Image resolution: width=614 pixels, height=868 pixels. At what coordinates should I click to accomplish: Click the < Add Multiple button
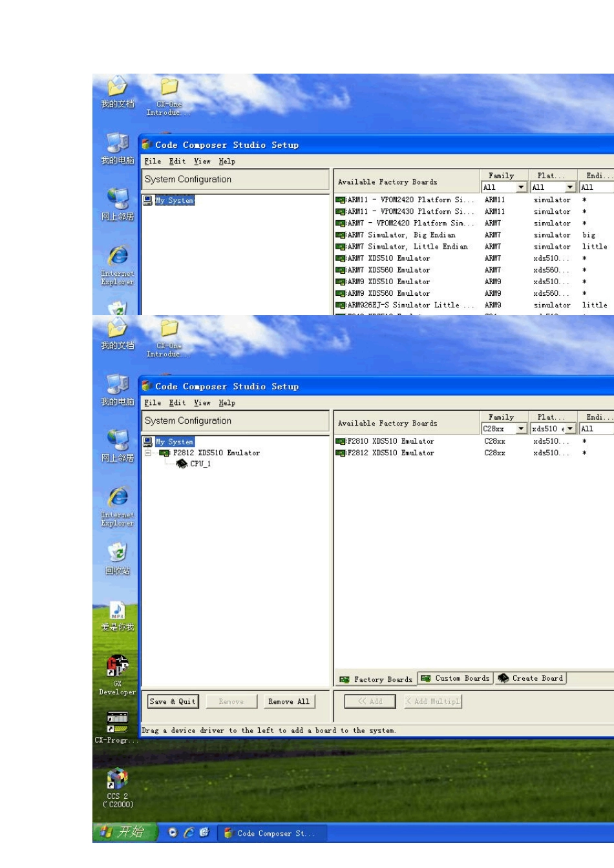point(433,701)
